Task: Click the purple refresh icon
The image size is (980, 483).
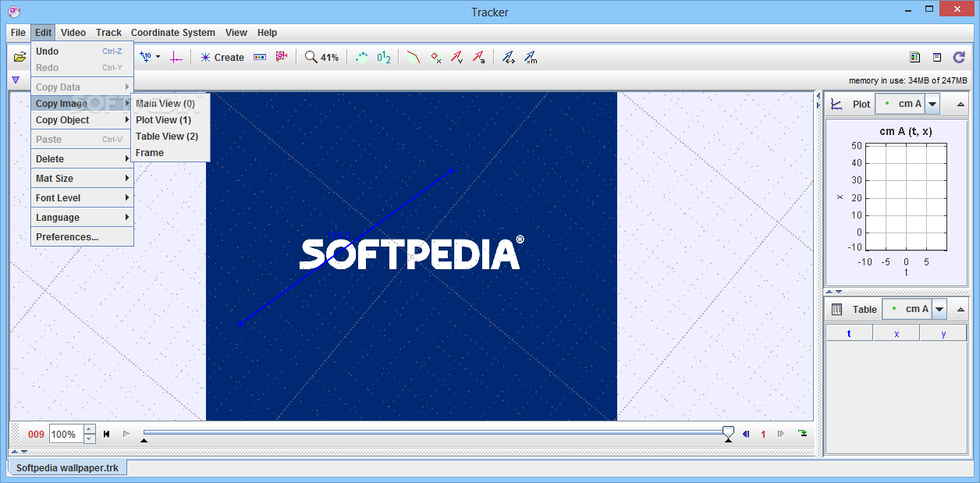Action: click(959, 57)
